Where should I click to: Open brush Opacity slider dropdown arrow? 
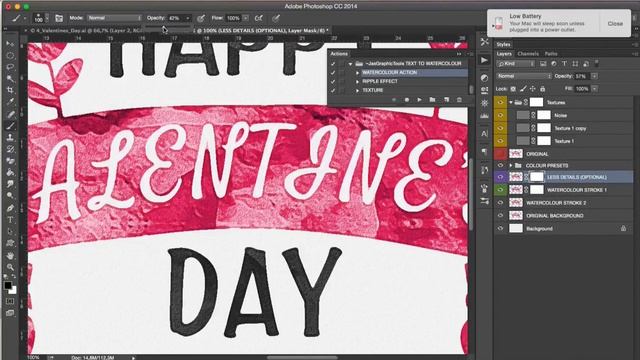pos(188,18)
